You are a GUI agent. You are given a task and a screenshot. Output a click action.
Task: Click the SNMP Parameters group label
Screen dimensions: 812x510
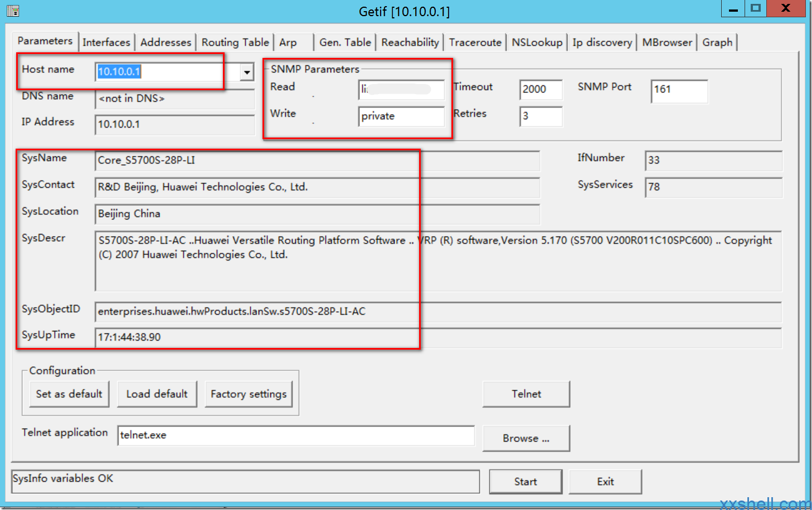tap(315, 69)
